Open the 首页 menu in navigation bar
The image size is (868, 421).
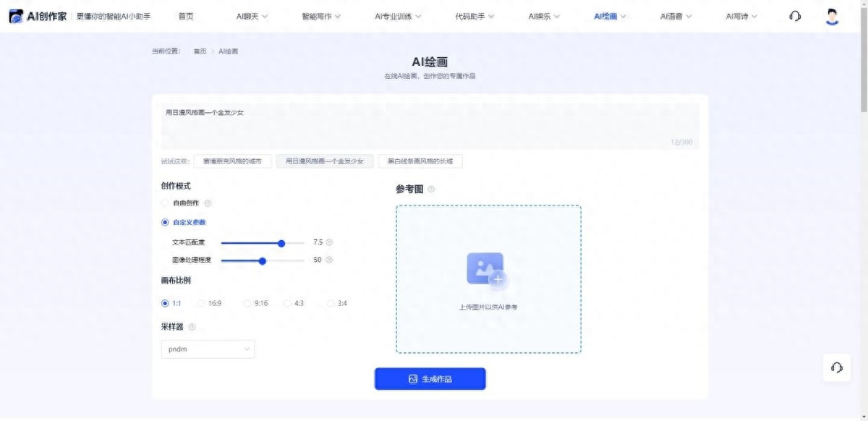tap(187, 15)
